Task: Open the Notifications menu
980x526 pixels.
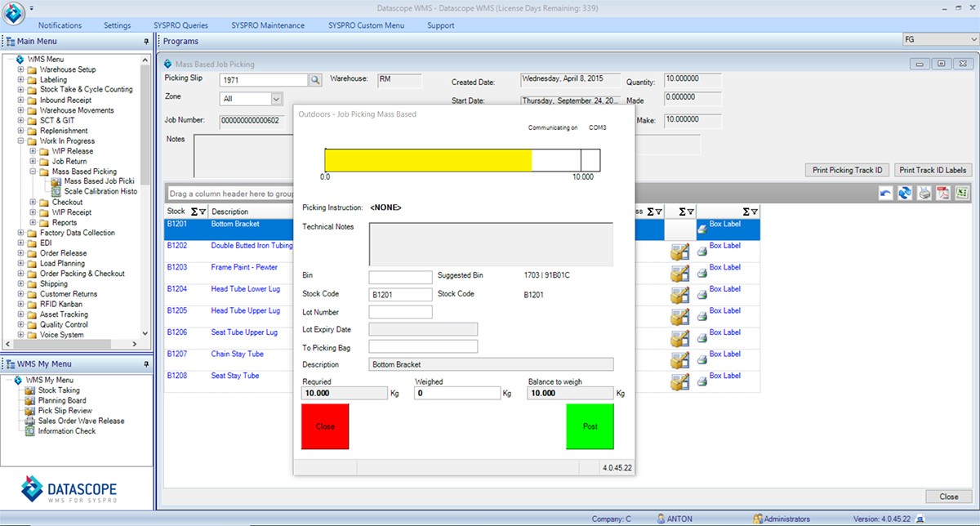Action: pyautogui.click(x=60, y=25)
